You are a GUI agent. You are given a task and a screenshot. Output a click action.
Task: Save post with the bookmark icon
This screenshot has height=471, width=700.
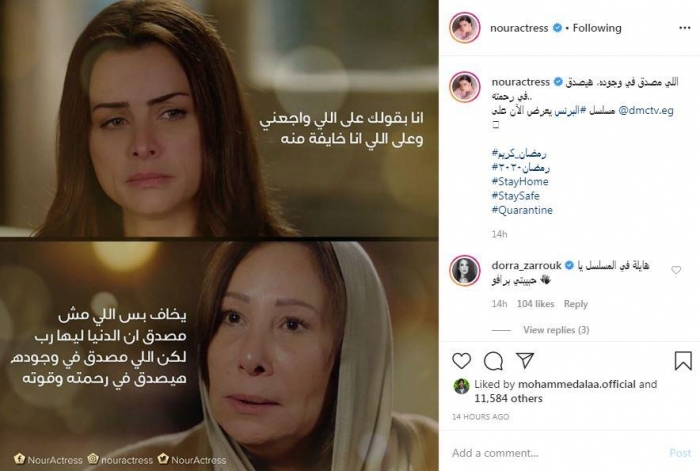coord(683,361)
